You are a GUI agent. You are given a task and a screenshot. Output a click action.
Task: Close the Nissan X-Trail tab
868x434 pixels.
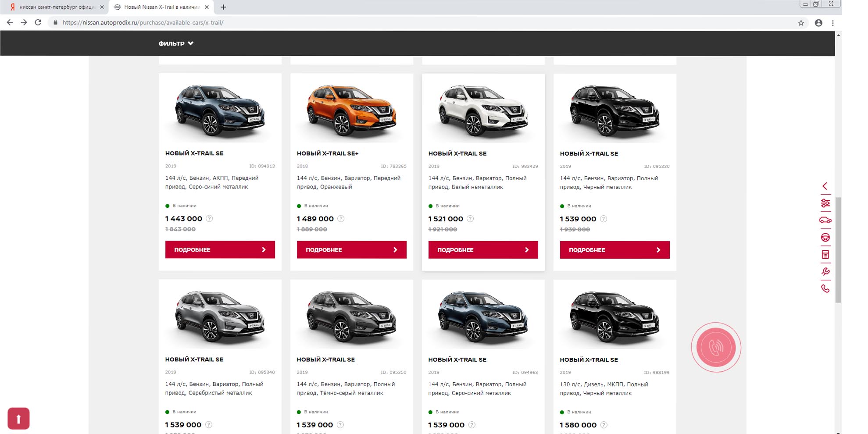[x=207, y=7]
